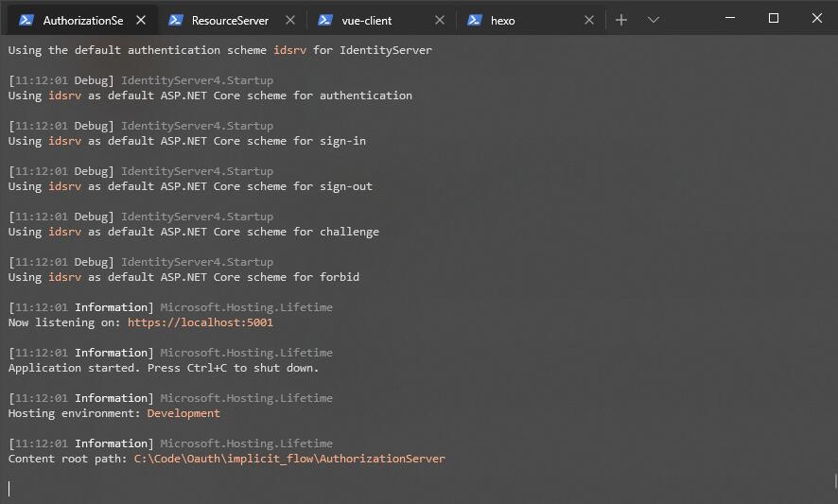Open the https://localhost:5001 link

(x=200, y=322)
